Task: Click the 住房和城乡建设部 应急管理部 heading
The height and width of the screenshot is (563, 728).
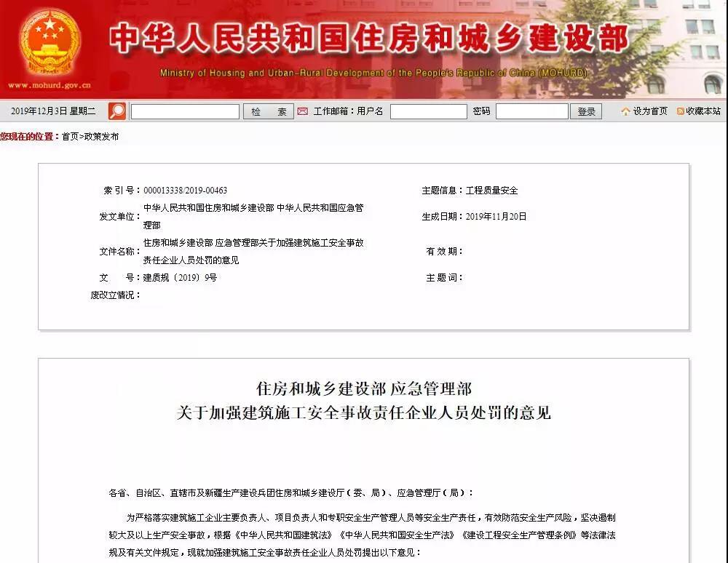Action: [364, 389]
